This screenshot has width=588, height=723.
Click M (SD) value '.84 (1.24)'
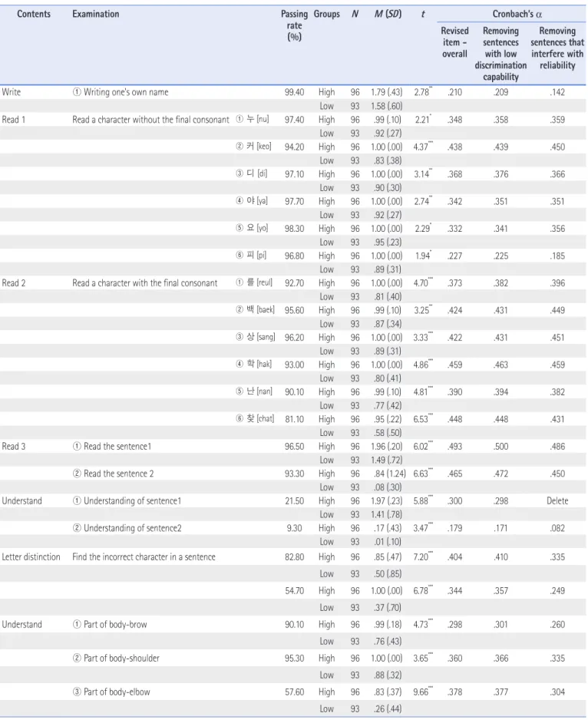click(390, 474)
